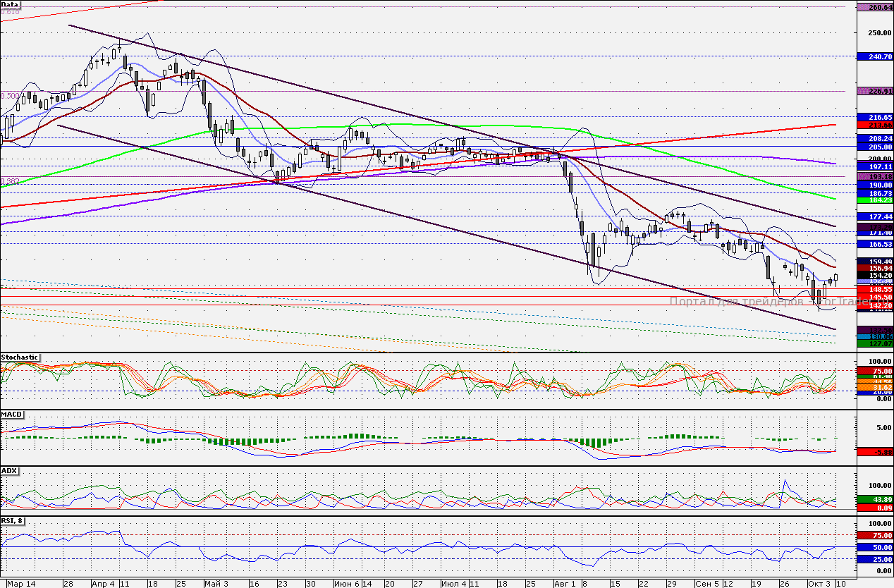This screenshot has width=894, height=588.
Task: Click the Stochastic 100.00 scale tag
Action: [875, 362]
